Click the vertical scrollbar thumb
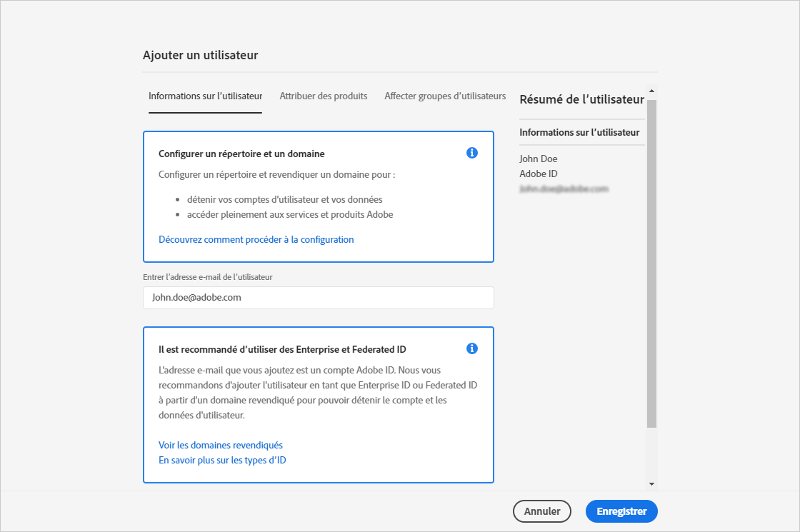This screenshot has width=800, height=532. (651, 263)
